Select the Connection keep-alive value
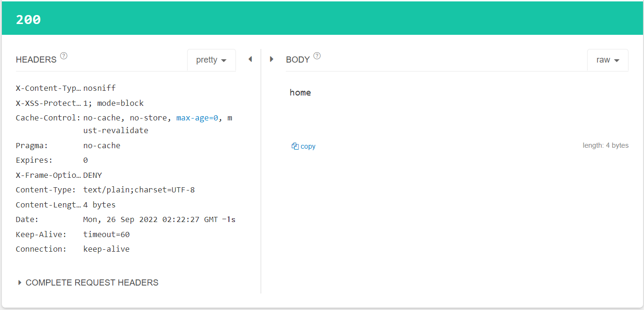644x310 pixels. [106, 249]
